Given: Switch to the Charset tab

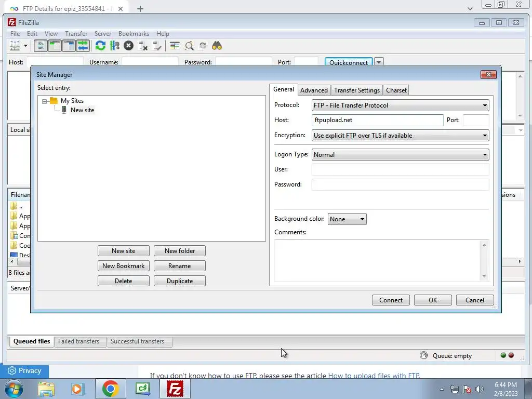Looking at the screenshot, I should pyautogui.click(x=396, y=90).
